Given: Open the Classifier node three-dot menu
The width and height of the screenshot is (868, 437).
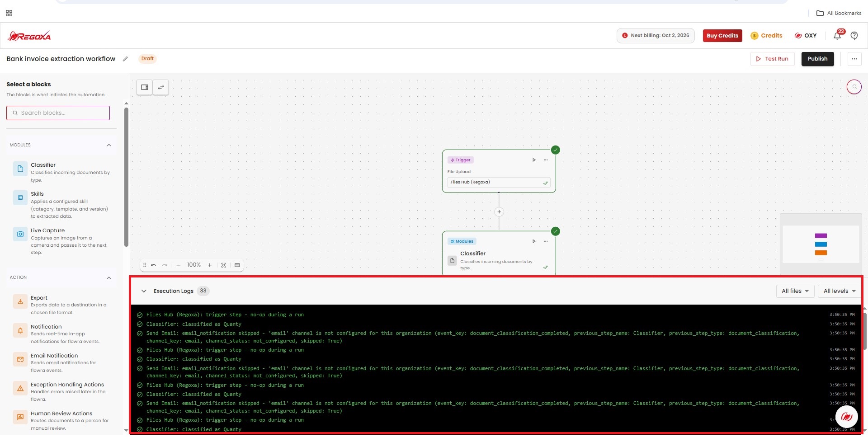Looking at the screenshot, I should tap(546, 241).
